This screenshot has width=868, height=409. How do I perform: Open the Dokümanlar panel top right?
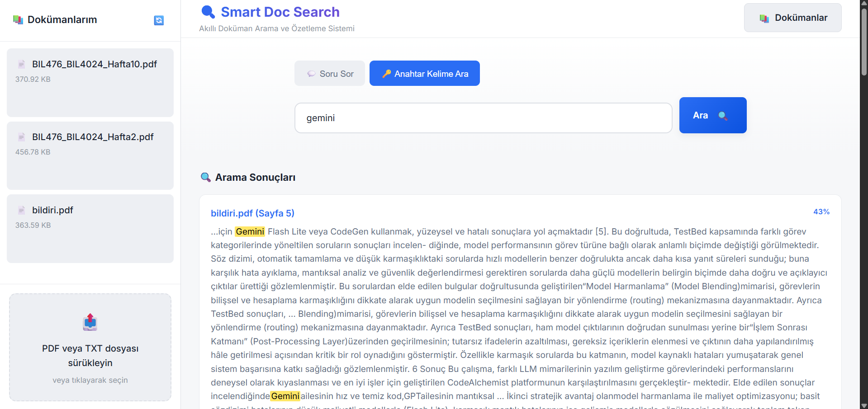coord(792,18)
